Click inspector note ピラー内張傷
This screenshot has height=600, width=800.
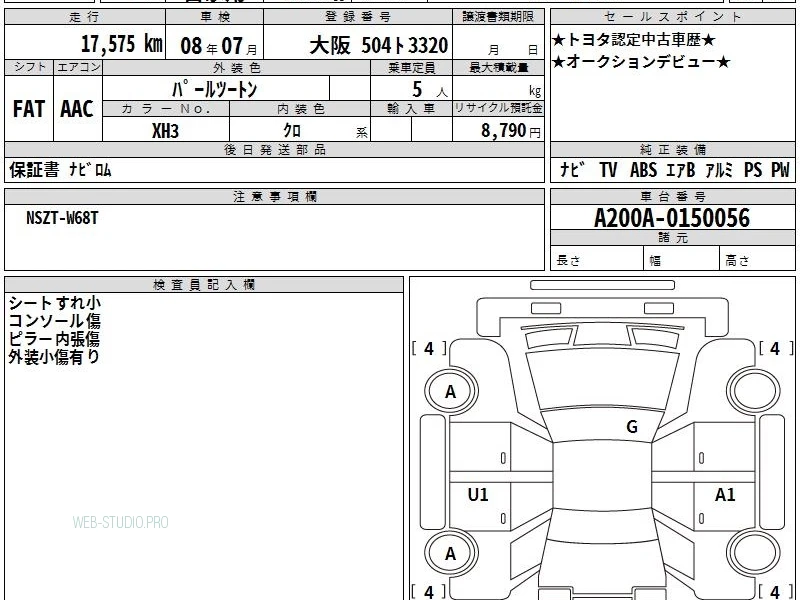[54, 339]
